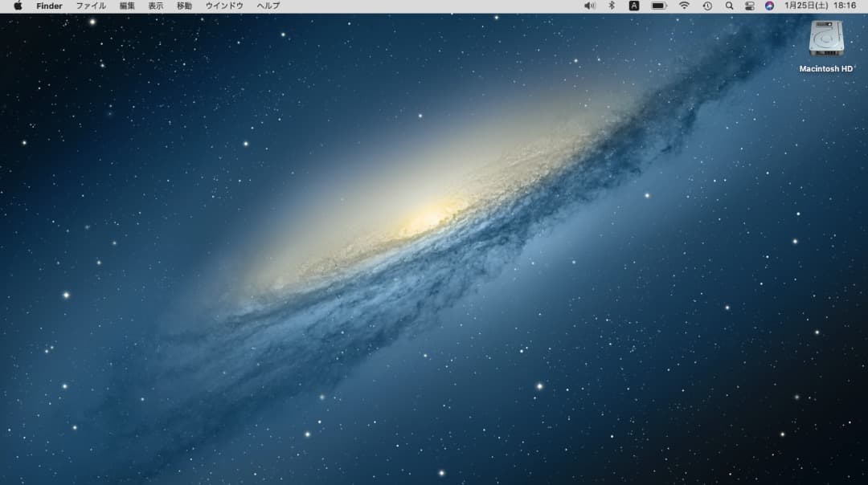
Task: Expand the 表示 (View) menu
Action: pyautogui.click(x=155, y=6)
